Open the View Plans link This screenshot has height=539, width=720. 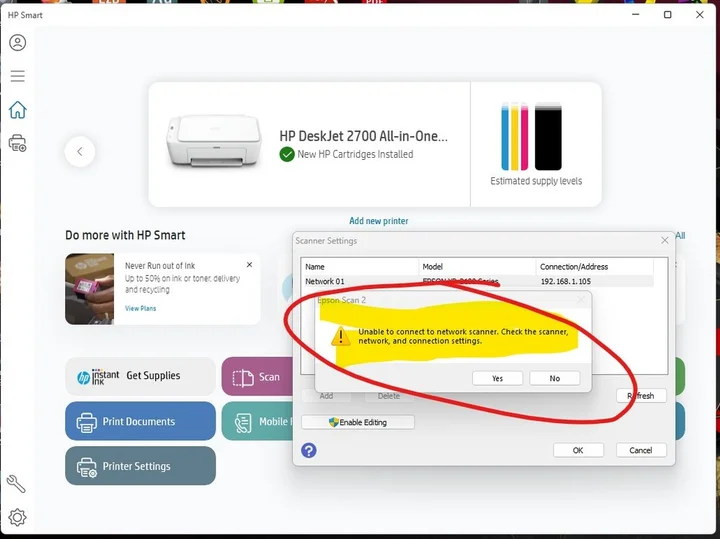[140, 309]
